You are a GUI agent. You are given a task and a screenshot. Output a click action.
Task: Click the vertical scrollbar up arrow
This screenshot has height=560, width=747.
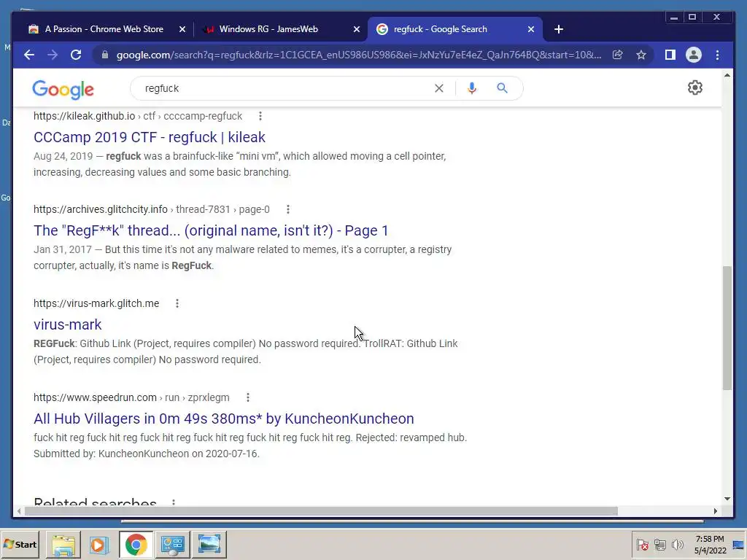[727, 75]
